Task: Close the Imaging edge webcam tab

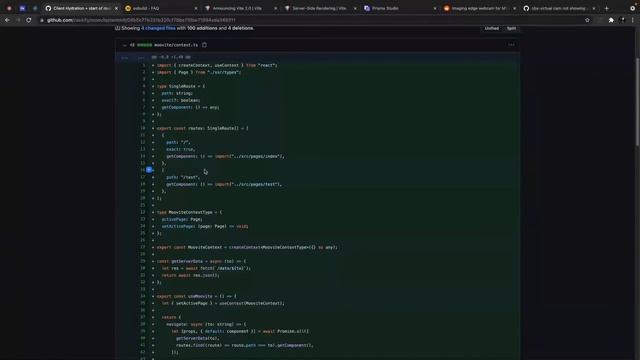Action: (x=514, y=8)
